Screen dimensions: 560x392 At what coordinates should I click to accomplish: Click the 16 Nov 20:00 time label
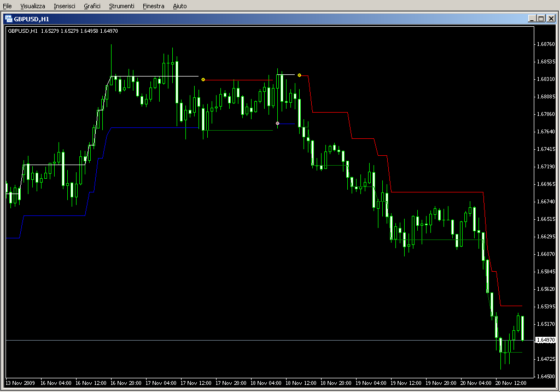pyautogui.click(x=126, y=383)
